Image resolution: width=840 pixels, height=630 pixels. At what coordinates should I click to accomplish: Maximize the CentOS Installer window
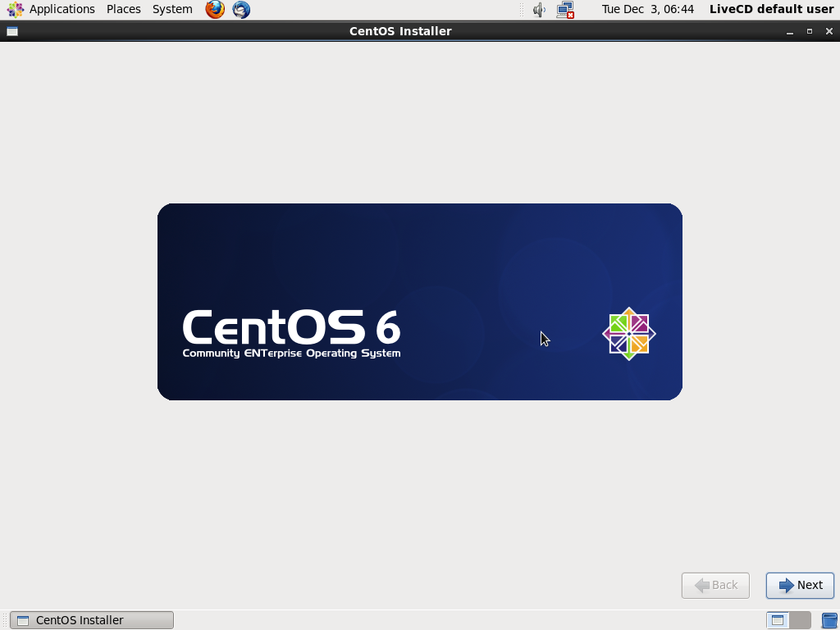pos(809,32)
